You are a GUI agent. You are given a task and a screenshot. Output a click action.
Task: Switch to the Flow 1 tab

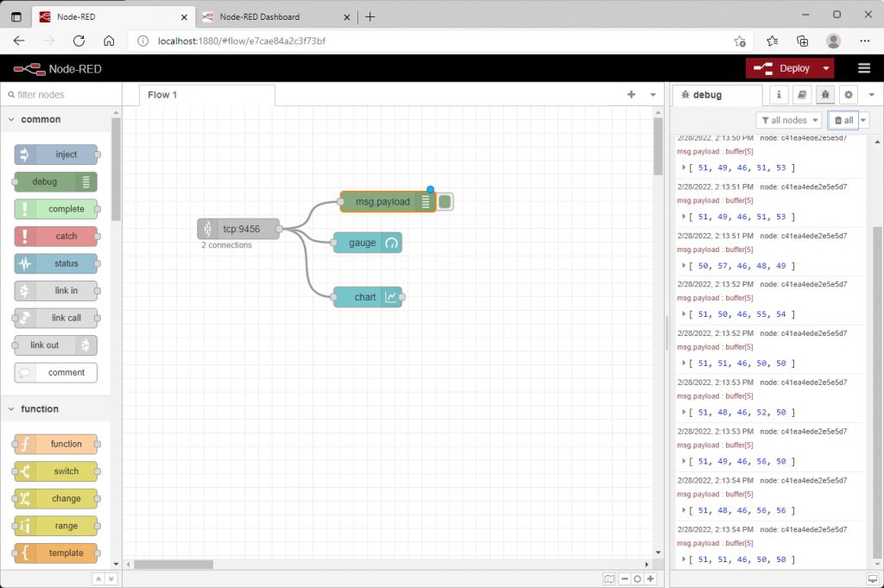tap(207, 95)
